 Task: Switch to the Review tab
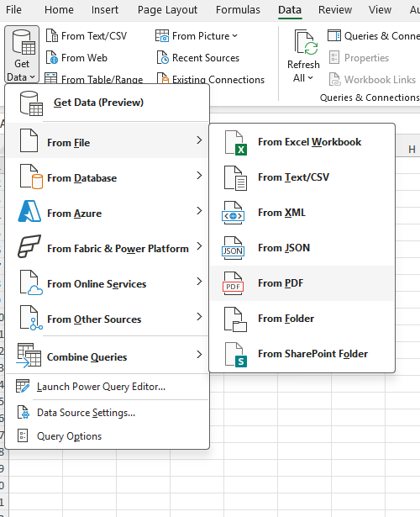click(335, 10)
